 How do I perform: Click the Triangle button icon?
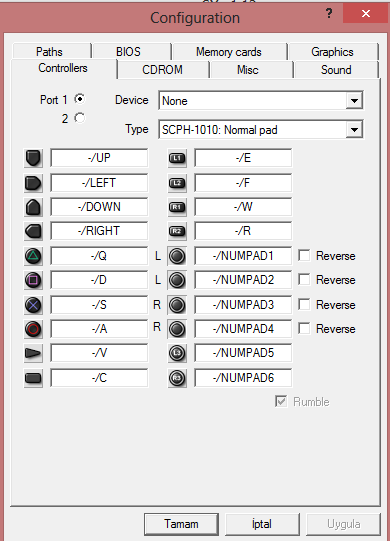pos(33,256)
